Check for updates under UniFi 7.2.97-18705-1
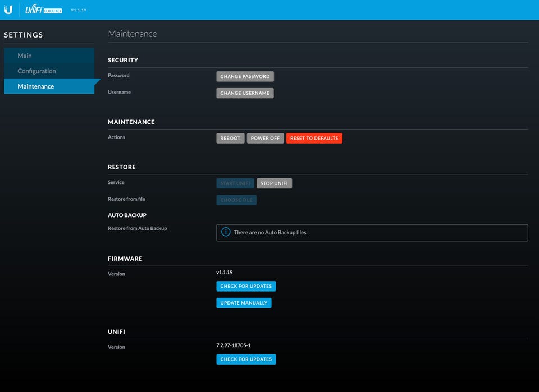 point(246,359)
